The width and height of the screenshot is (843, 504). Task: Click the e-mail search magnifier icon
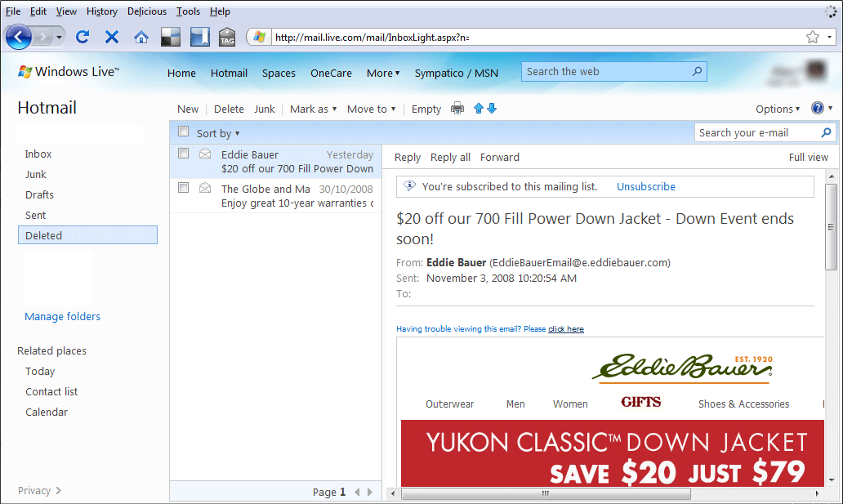[827, 132]
